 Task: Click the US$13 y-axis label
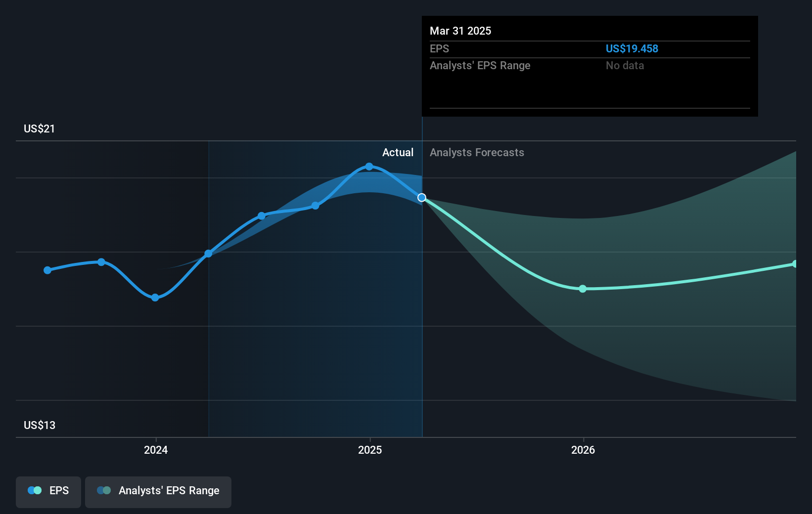(x=40, y=425)
